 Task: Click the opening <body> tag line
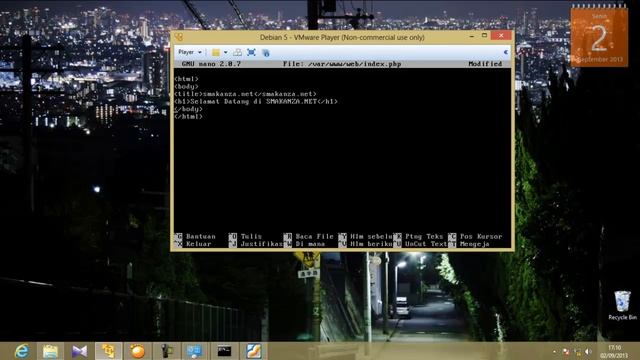click(186, 87)
